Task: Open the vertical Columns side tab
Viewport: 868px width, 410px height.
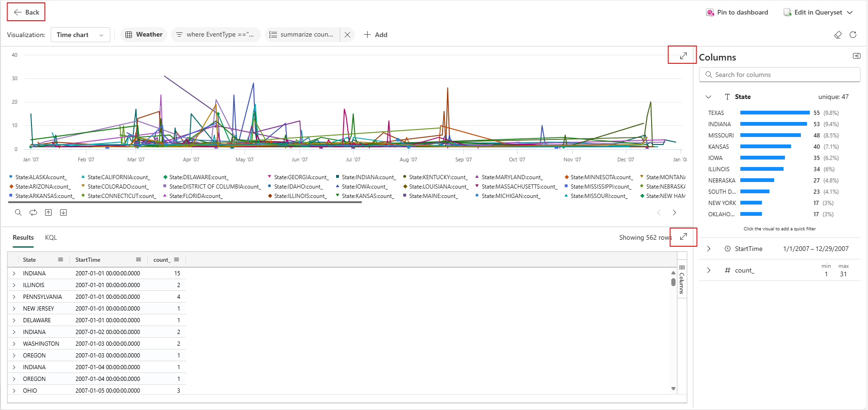Action: coord(682,279)
